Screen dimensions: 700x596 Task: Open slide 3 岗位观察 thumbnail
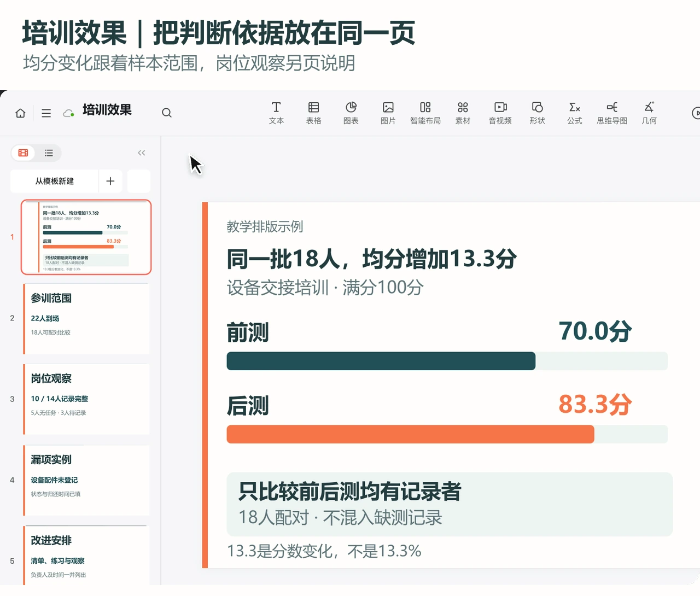pos(86,399)
